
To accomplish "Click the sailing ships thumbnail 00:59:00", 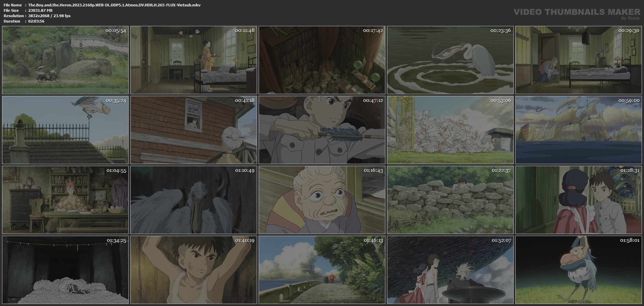I will pos(578,130).
